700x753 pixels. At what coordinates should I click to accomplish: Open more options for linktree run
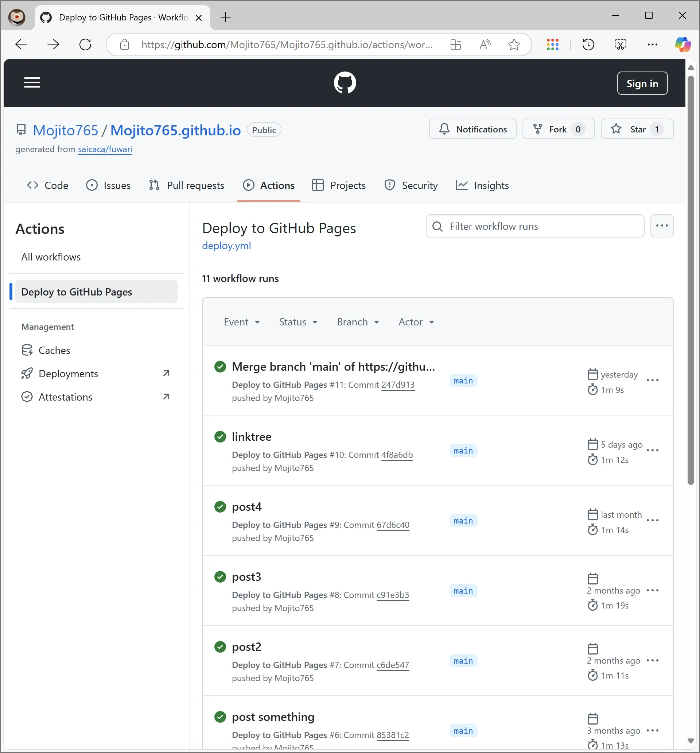[652, 450]
